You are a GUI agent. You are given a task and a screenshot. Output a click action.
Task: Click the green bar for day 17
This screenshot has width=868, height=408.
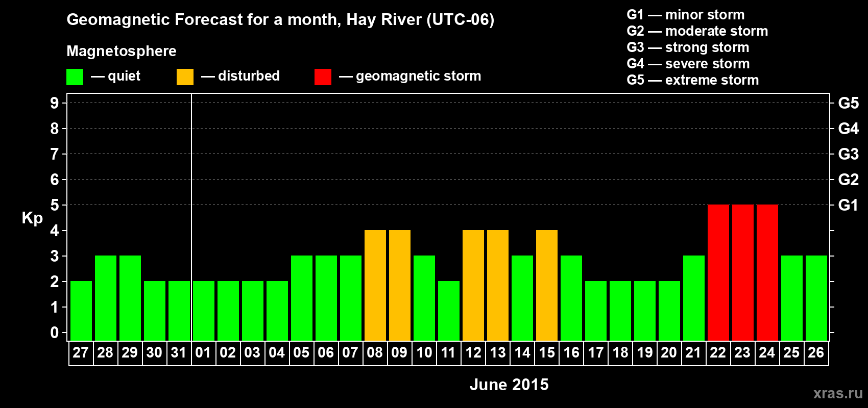coord(596,311)
